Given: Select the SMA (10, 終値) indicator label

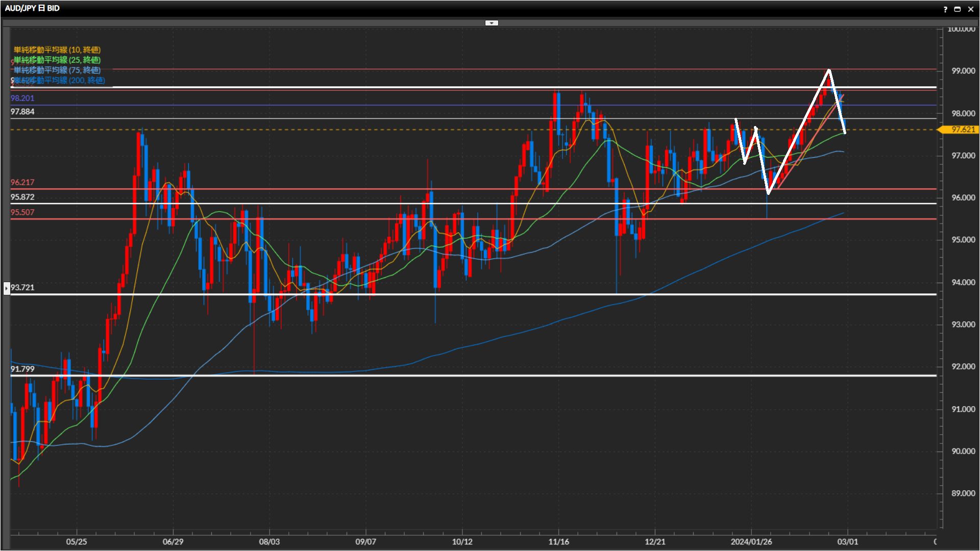Looking at the screenshot, I should click(57, 50).
